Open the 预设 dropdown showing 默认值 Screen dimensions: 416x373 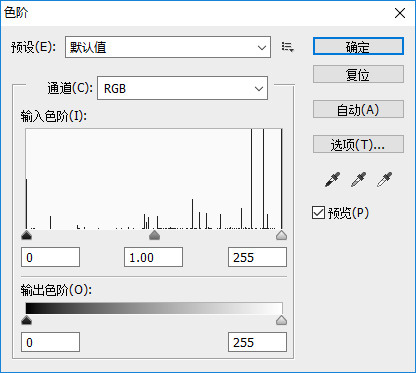pos(168,47)
